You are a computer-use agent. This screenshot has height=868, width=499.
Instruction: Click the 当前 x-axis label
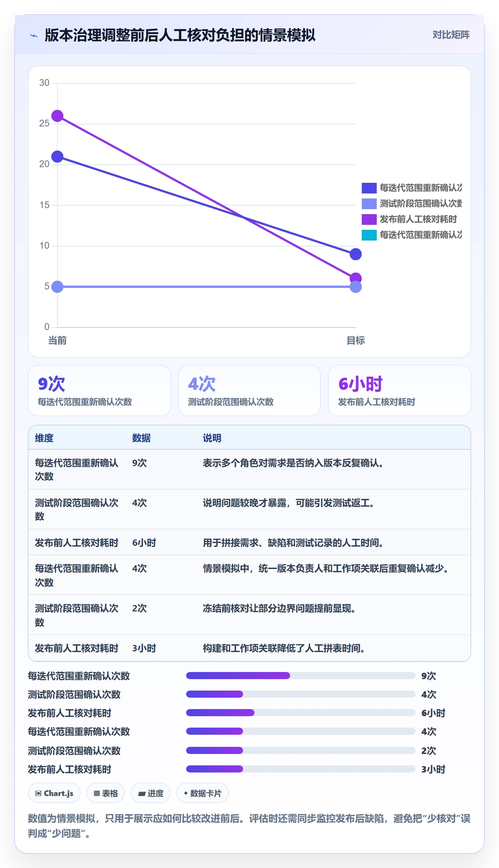point(57,341)
